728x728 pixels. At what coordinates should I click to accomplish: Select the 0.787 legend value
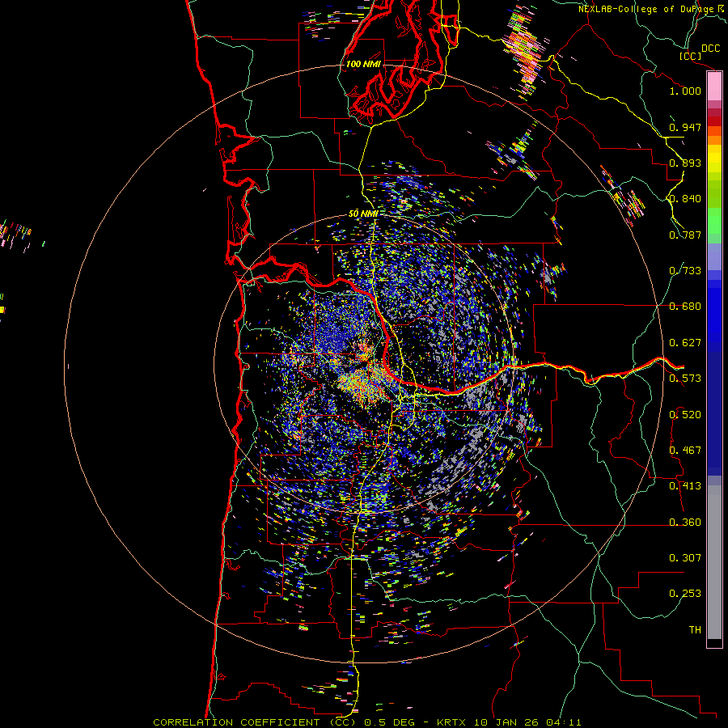[x=685, y=235]
